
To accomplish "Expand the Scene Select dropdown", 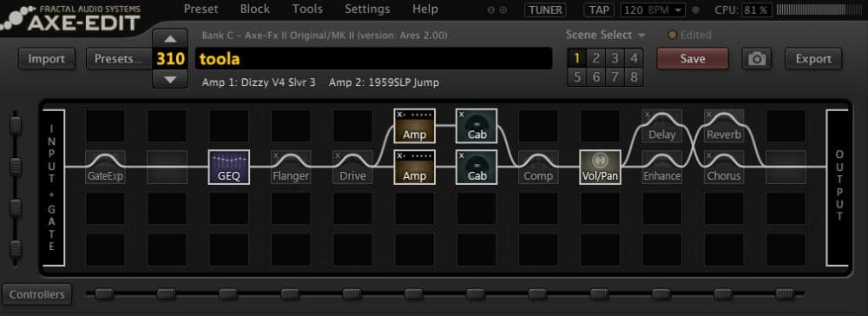I will click(x=605, y=35).
